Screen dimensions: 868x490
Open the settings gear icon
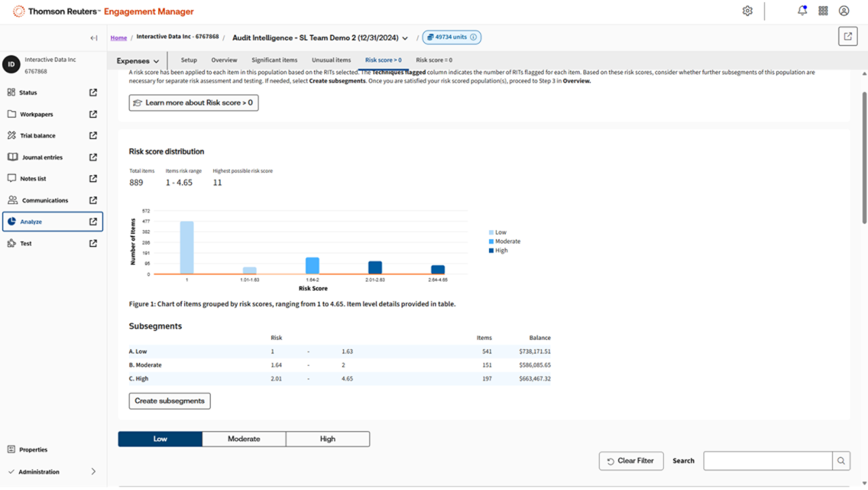pyautogui.click(x=747, y=11)
